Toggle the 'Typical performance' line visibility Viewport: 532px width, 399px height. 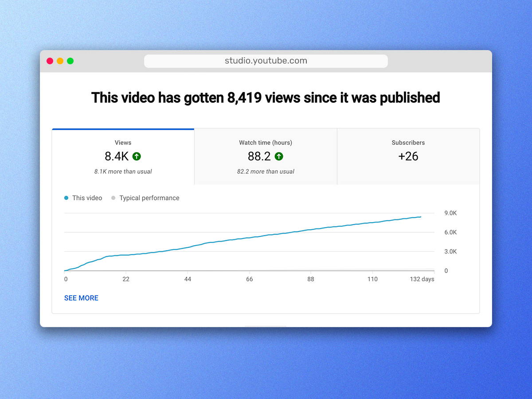pos(145,198)
